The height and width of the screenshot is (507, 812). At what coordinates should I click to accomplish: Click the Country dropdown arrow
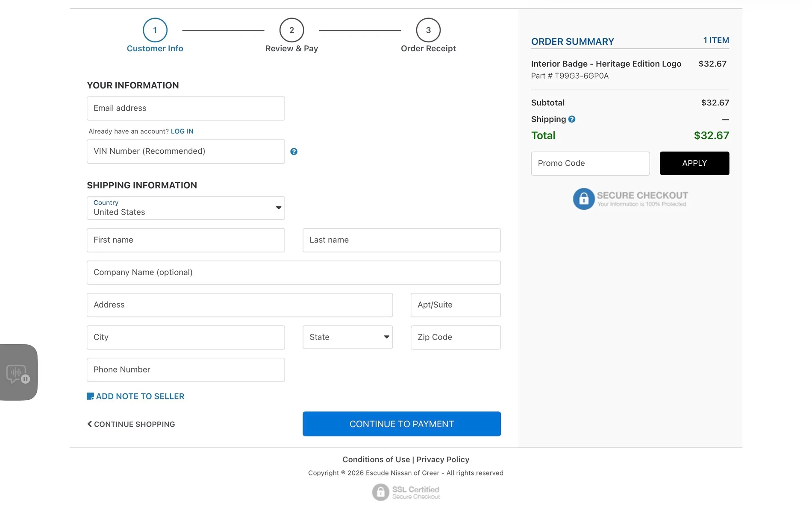[279, 208]
